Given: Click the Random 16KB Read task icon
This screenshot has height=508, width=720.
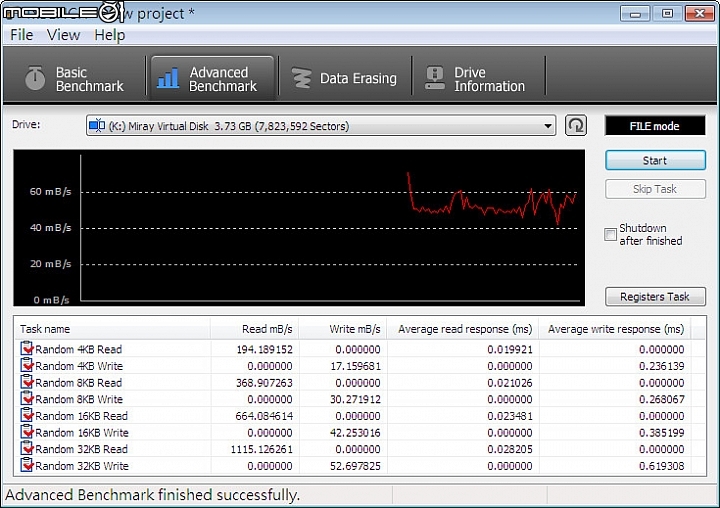Looking at the screenshot, I should tap(27, 415).
